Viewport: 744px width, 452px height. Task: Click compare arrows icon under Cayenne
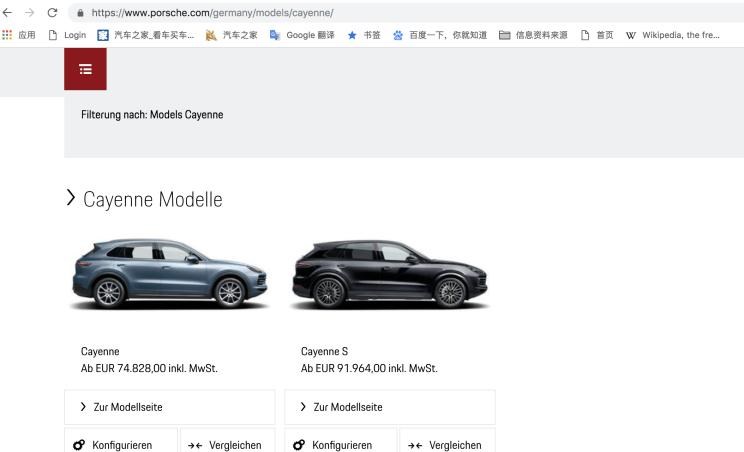pos(195,445)
